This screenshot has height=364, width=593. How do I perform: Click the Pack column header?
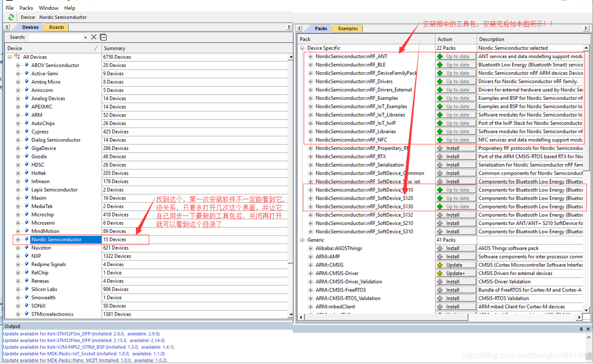pyautogui.click(x=366, y=39)
